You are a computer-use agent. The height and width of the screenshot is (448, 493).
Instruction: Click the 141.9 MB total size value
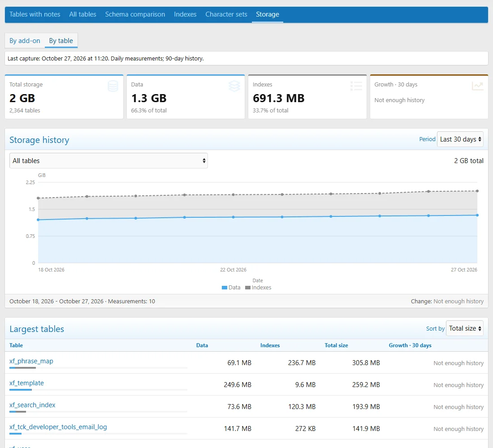366,429
